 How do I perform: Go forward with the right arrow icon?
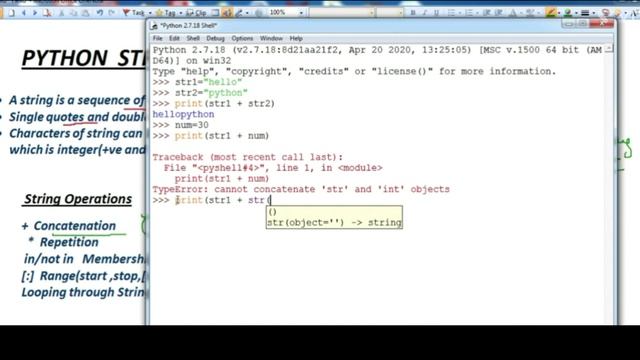35,13
